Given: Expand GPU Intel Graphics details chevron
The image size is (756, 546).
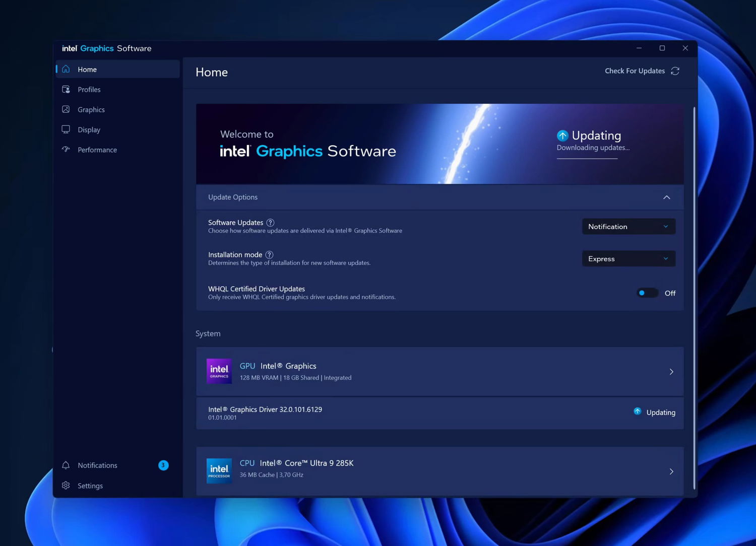Looking at the screenshot, I should tap(671, 372).
